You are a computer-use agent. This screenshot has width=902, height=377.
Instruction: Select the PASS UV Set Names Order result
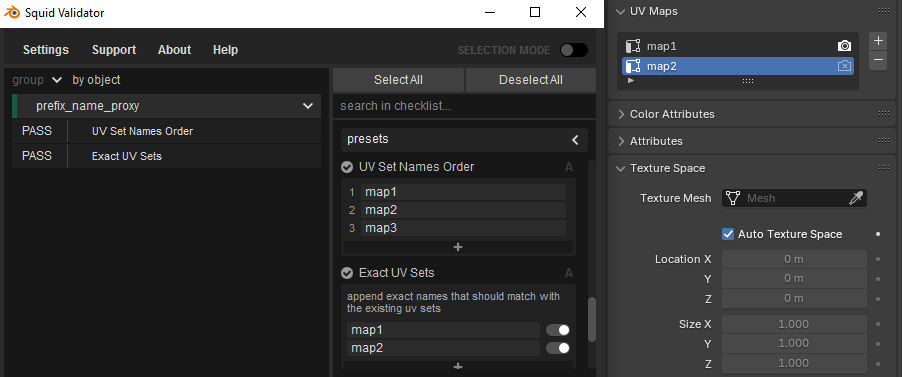tap(166, 131)
